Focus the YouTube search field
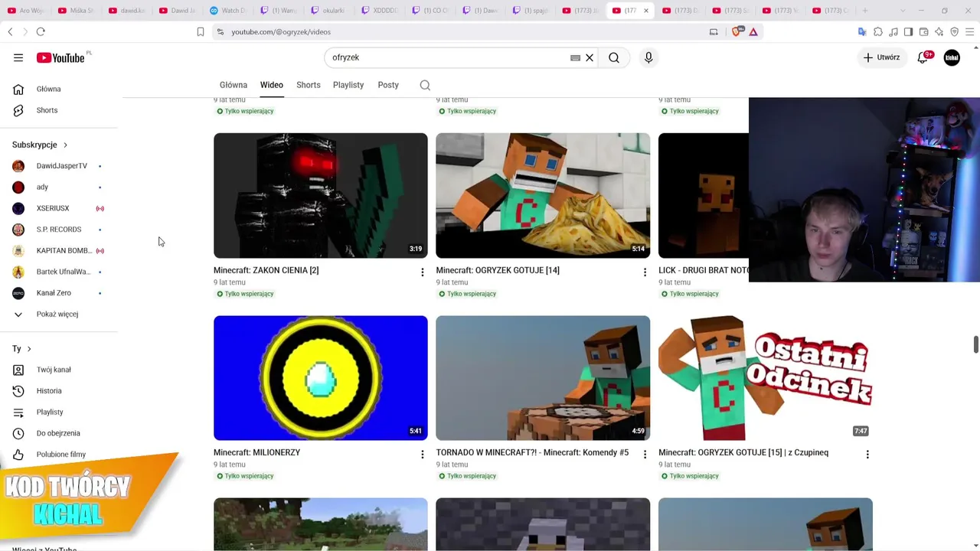Screen dimensions: 980x551 point(448,57)
